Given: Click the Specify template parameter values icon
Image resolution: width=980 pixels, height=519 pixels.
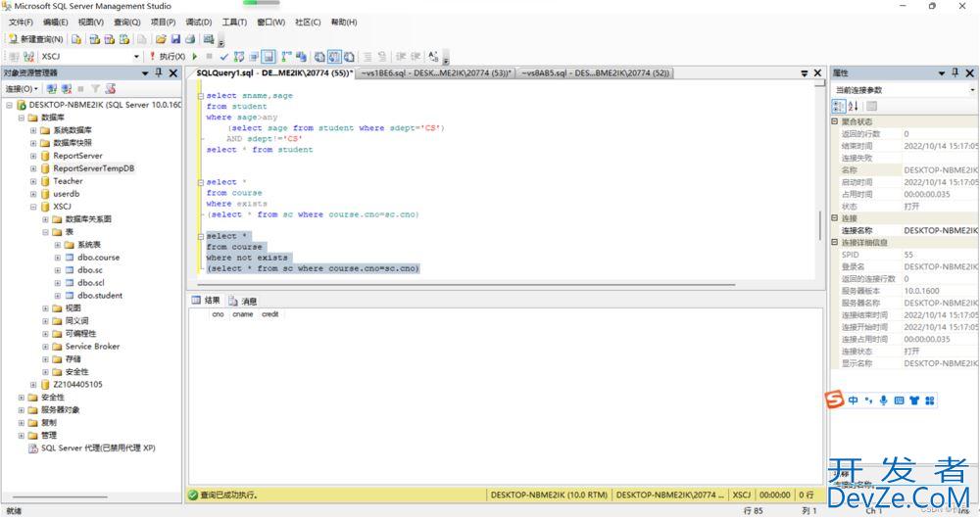Looking at the screenshot, I should pos(433,57).
